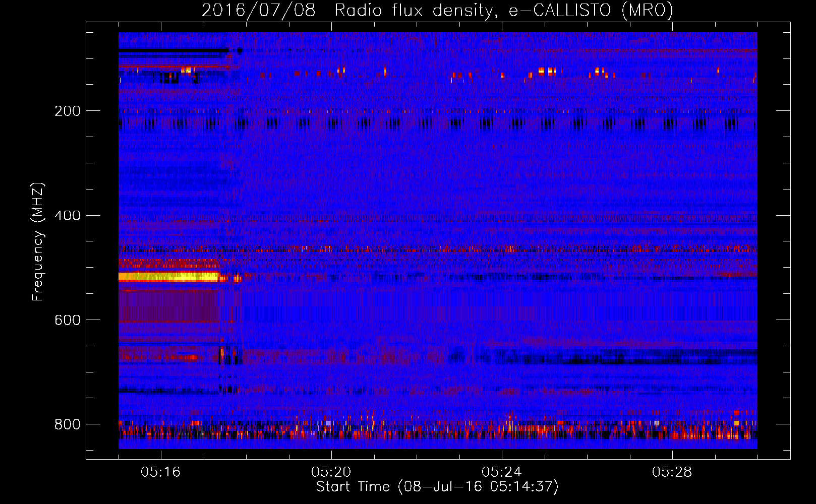Click the 05:24 time tick label
Viewport: 816px width, 504px height.
coord(502,472)
